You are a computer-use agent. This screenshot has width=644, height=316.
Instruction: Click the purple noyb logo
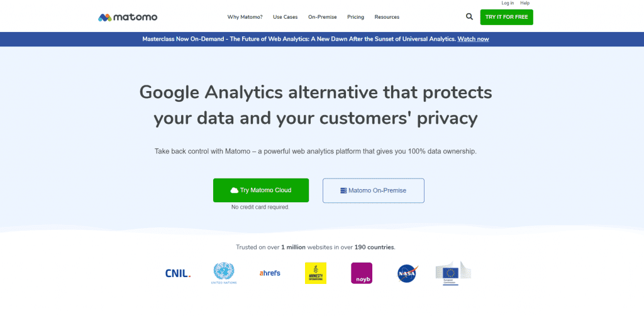point(362,273)
